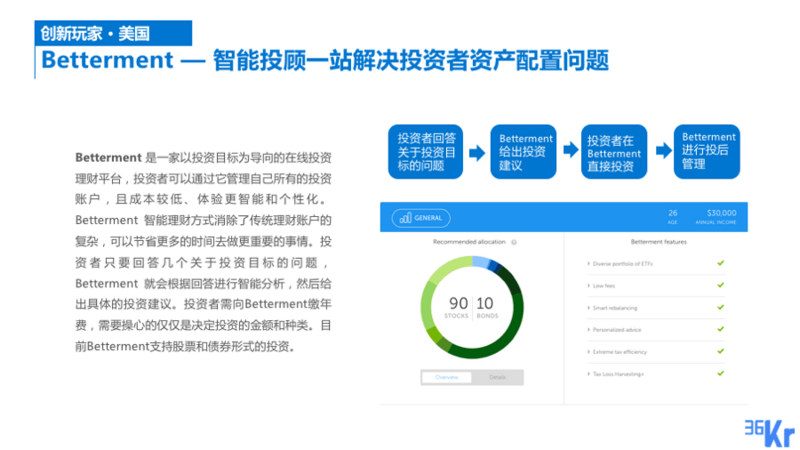Click the 创新玩家·美国 header tag
The image size is (800, 450).
pos(113,33)
